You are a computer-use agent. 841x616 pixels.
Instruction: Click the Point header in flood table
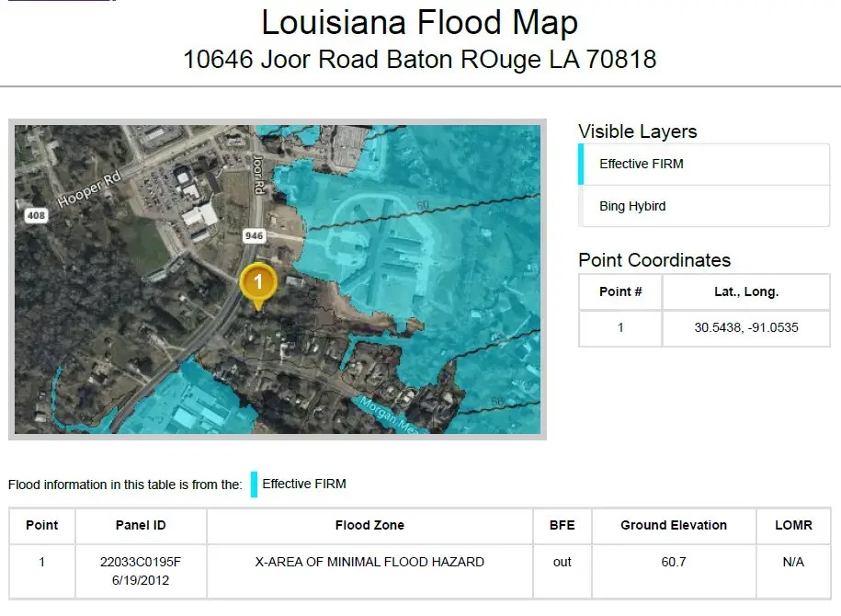pyautogui.click(x=42, y=525)
